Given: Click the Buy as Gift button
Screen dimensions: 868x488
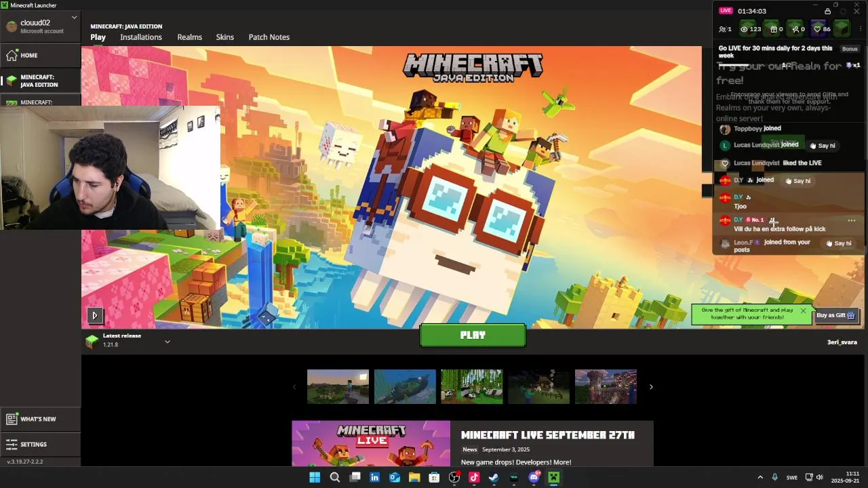Looking at the screenshot, I should [x=835, y=315].
